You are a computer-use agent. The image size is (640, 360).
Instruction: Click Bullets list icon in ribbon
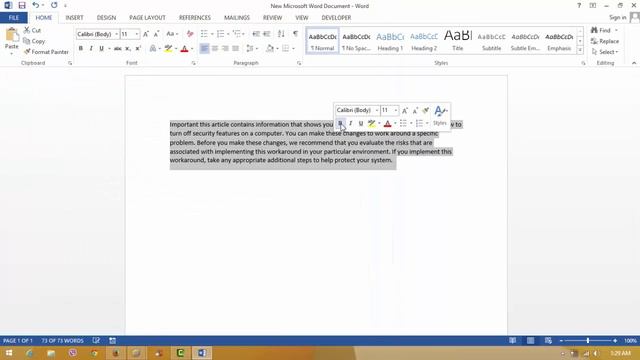pos(204,34)
